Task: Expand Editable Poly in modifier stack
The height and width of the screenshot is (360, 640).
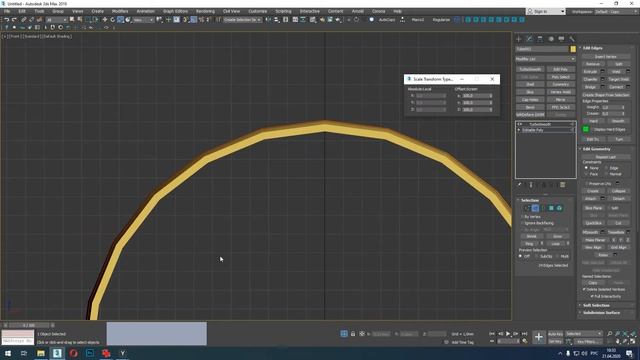Action: point(519,130)
